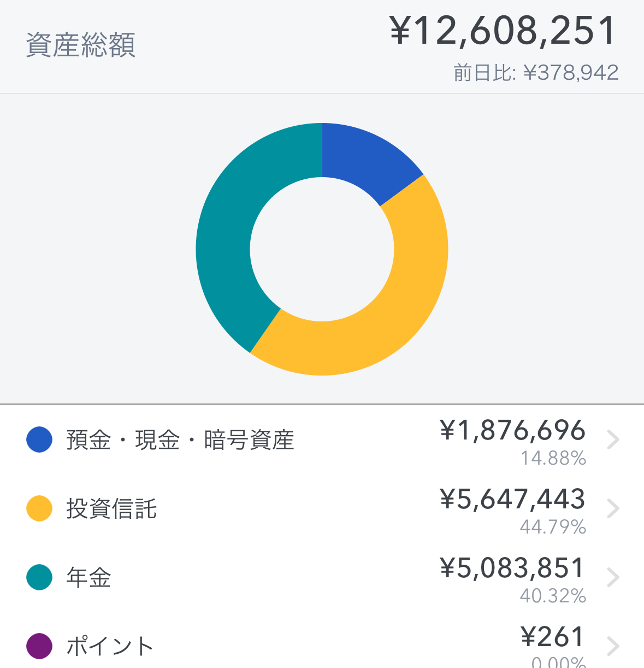Tap the 前日比 day-over-day change text
Image resolution: width=644 pixels, height=668 pixels.
(536, 73)
